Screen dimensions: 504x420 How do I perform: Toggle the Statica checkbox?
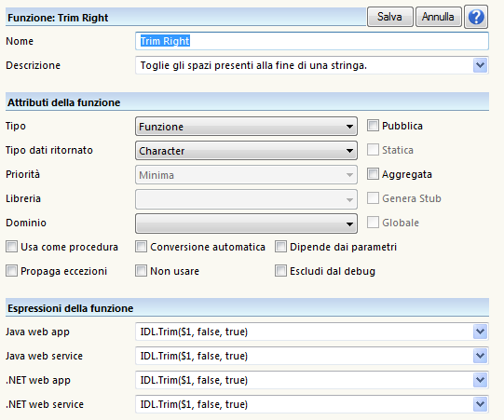(x=373, y=149)
